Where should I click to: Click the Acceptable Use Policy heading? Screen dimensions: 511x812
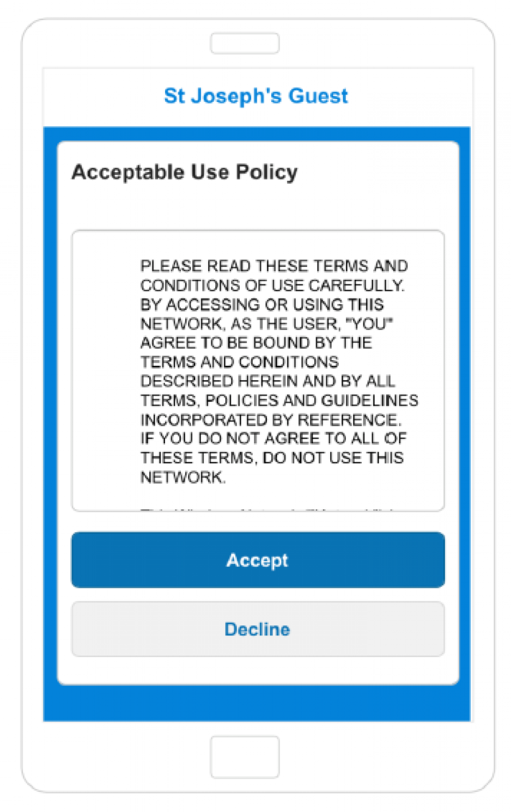185,172
